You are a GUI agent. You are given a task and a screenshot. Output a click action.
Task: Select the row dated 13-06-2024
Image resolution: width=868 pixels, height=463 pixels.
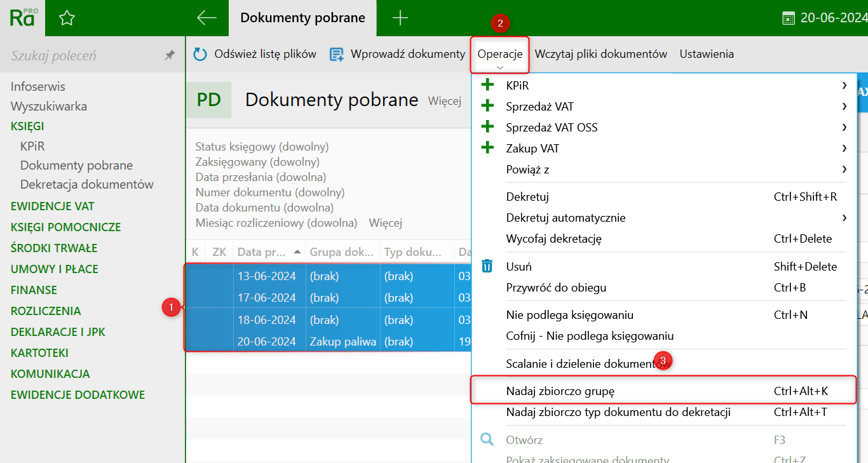[x=329, y=276]
